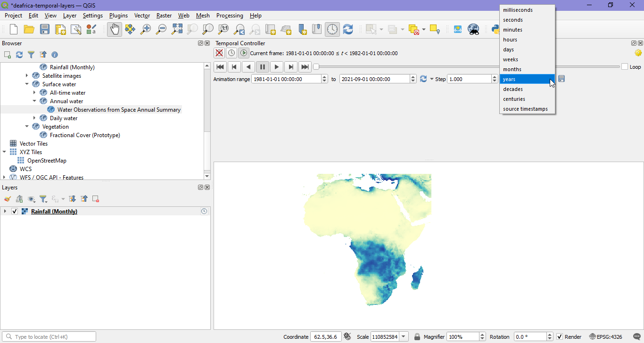This screenshot has height=343, width=644.
Task: Uncheck Rainfall (Monthly) layer visibility
Action: point(14,211)
